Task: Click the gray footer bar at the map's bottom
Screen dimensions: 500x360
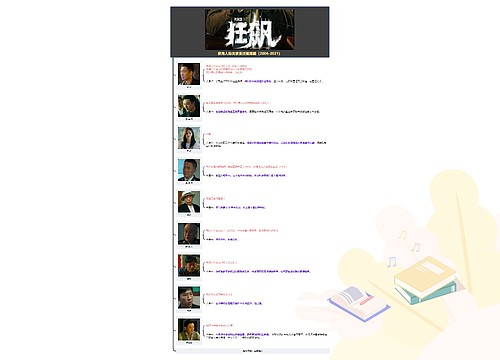Action: pyautogui.click(x=253, y=351)
